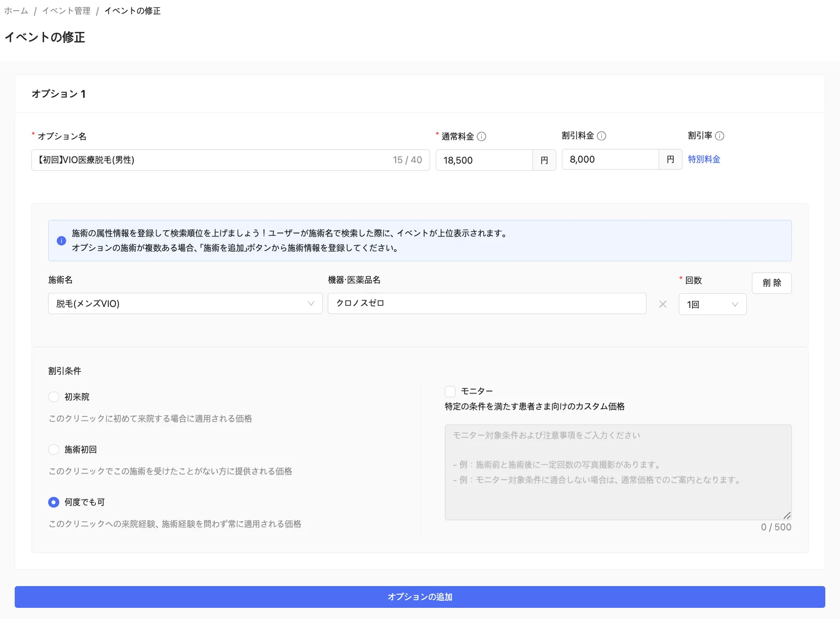
Task: Click the 来院経験、施術経験を問わず description text
Action: 175,524
